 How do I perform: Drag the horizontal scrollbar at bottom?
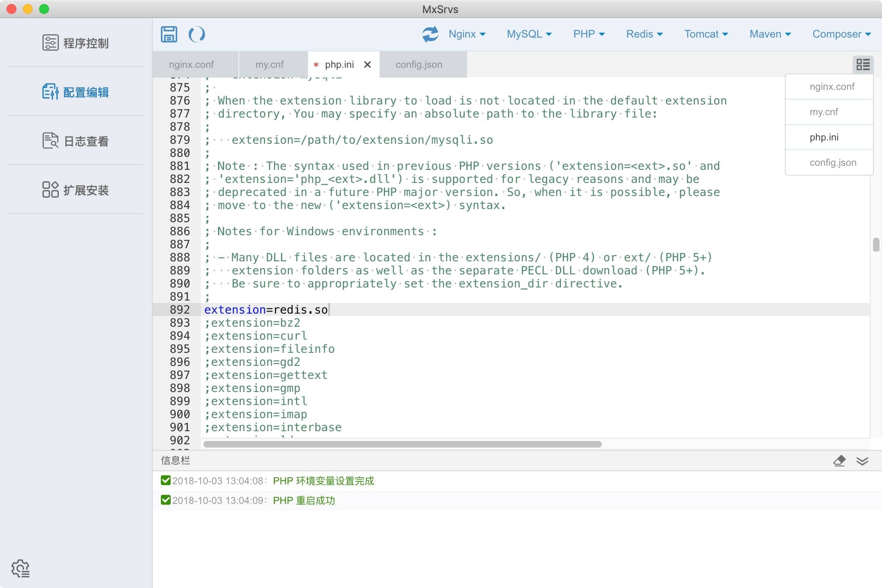pos(403,443)
